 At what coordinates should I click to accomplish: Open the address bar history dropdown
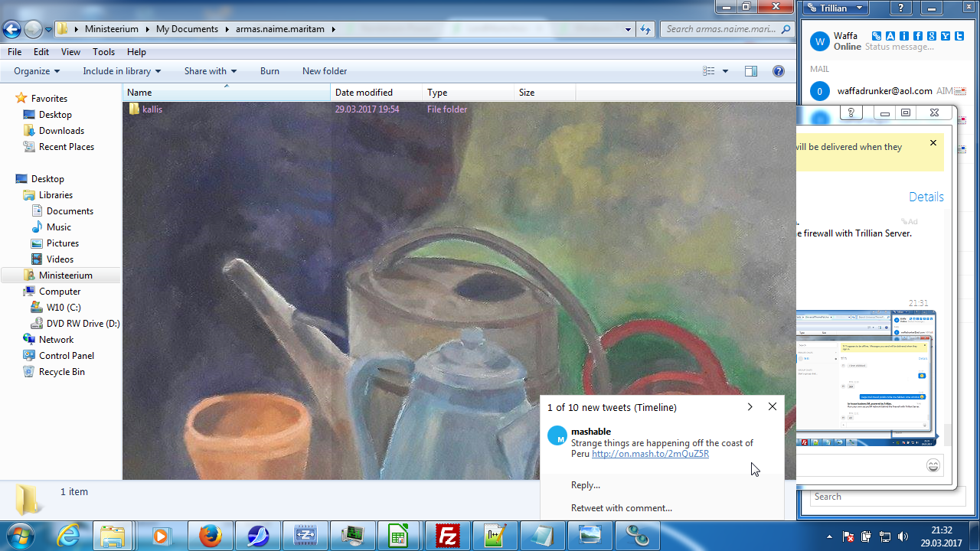point(628,30)
